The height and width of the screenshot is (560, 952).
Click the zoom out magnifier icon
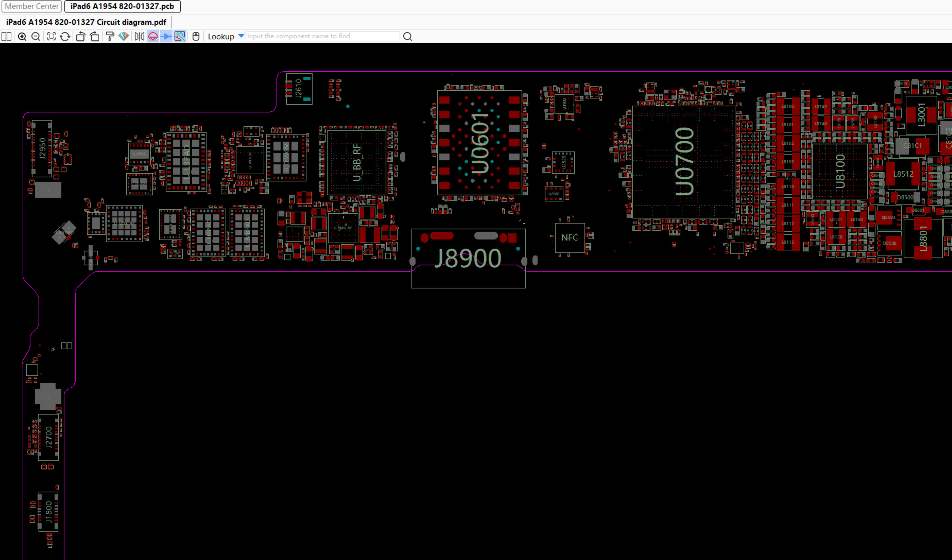point(36,37)
